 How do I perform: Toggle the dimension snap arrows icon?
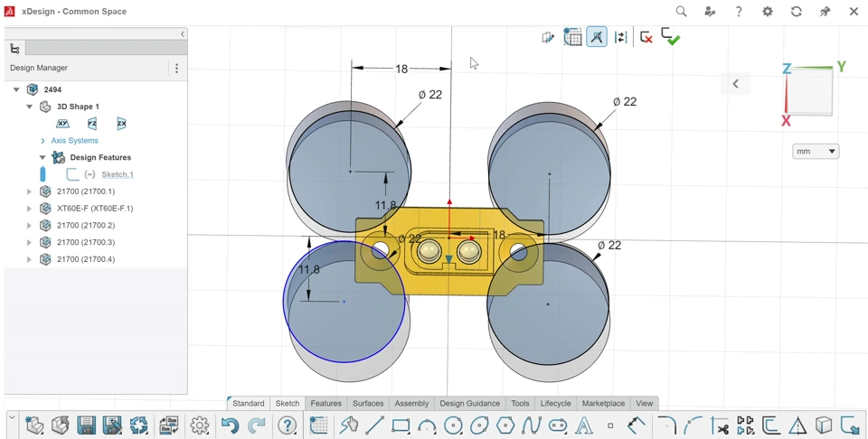(621, 37)
